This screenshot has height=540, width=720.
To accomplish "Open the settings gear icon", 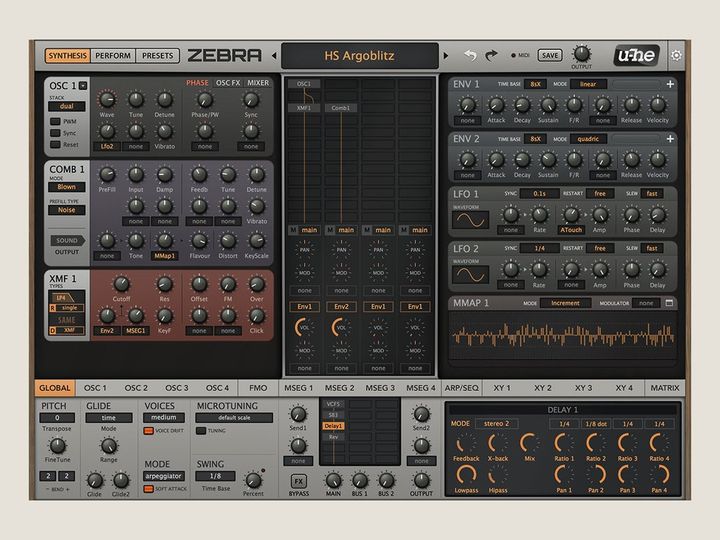I will (x=676, y=56).
